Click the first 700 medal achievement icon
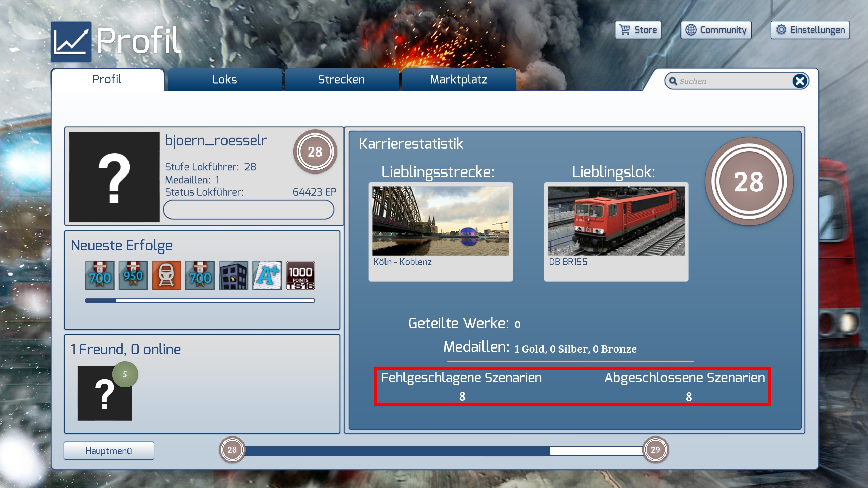868x488 pixels. click(x=100, y=275)
